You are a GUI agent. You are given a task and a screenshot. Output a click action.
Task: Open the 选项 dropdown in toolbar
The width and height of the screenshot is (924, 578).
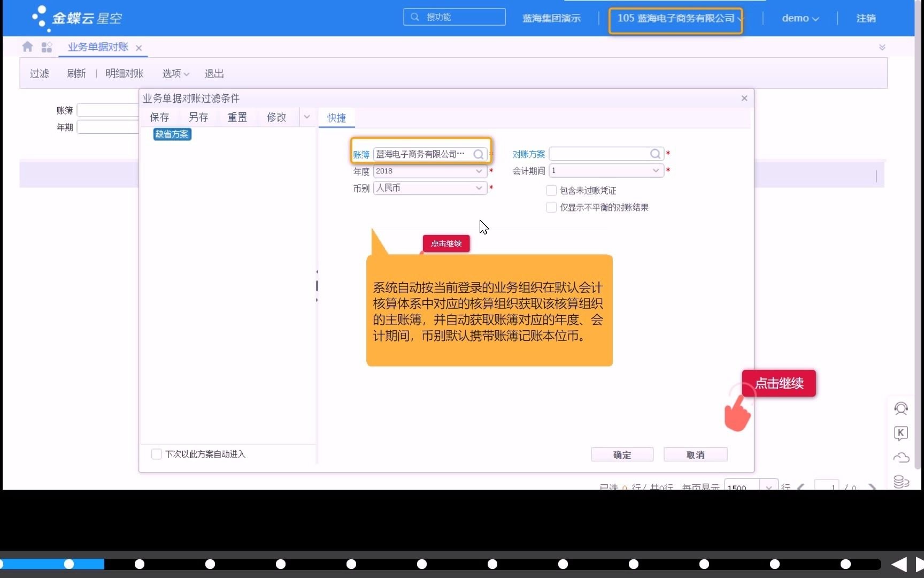[x=176, y=73]
